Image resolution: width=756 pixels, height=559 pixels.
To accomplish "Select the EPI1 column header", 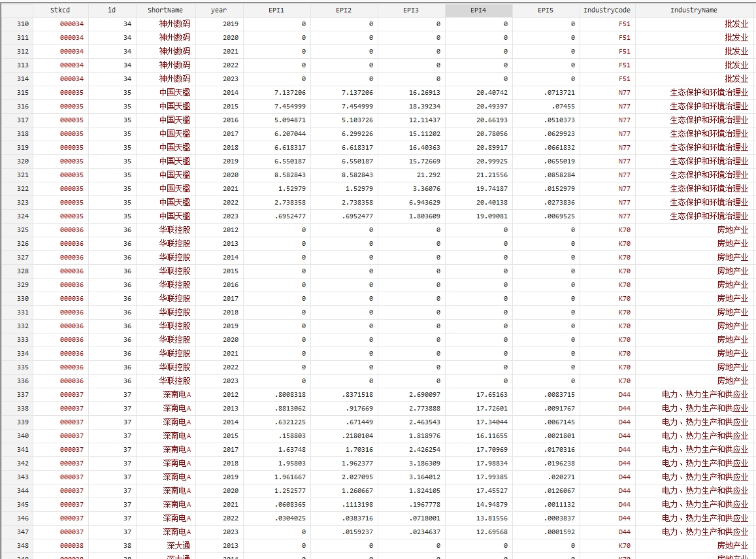I will pos(277,10).
